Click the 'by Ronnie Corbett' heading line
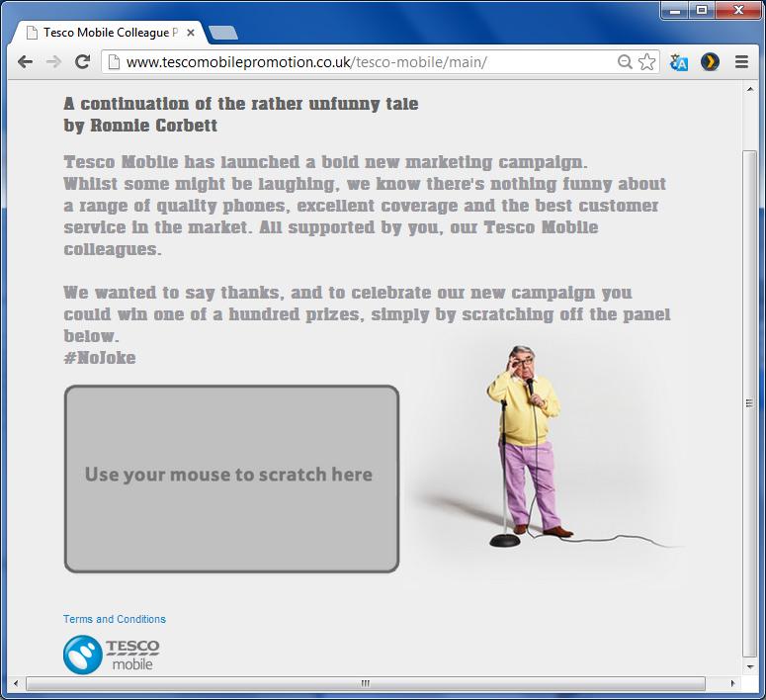The image size is (766, 700). (x=140, y=126)
